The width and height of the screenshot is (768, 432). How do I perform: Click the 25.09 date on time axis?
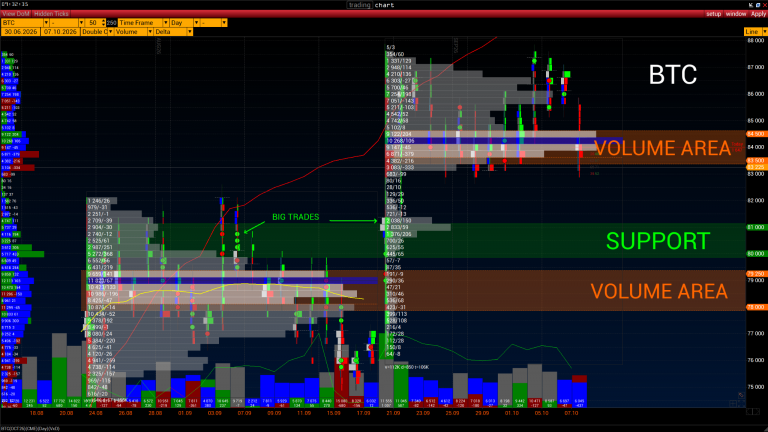pos(452,413)
